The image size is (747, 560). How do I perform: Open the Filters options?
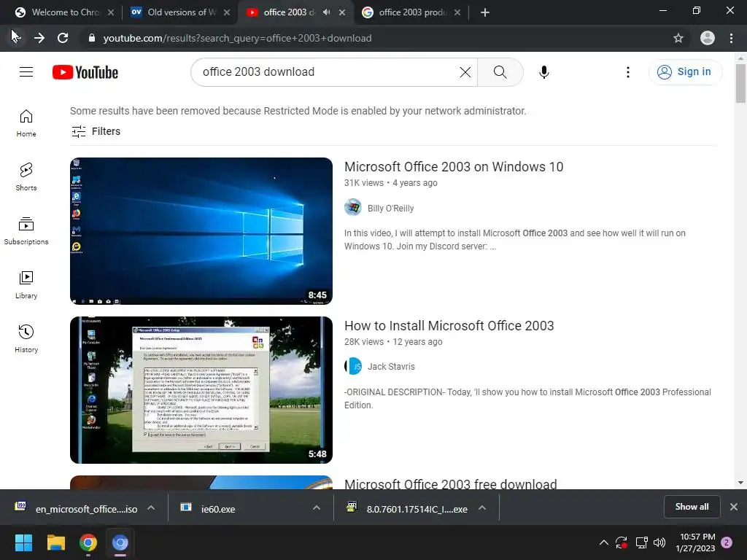96,131
